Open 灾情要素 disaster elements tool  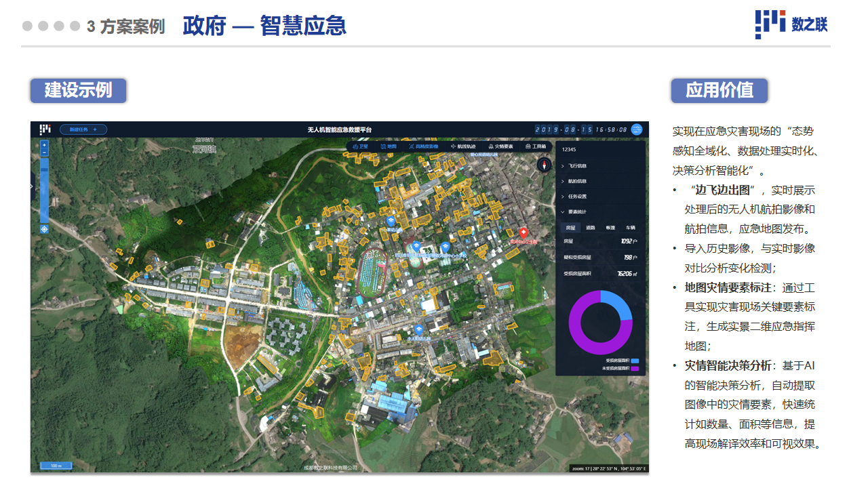(500, 146)
